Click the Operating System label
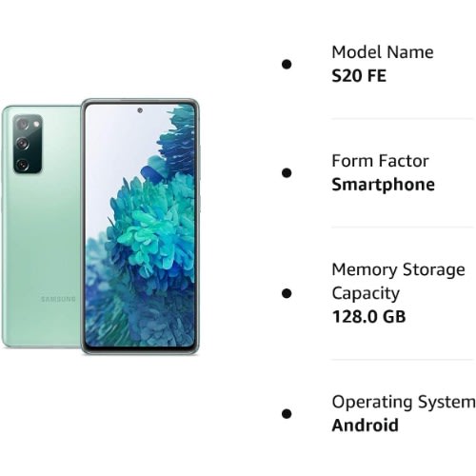The height and width of the screenshot is (476, 476). click(404, 403)
